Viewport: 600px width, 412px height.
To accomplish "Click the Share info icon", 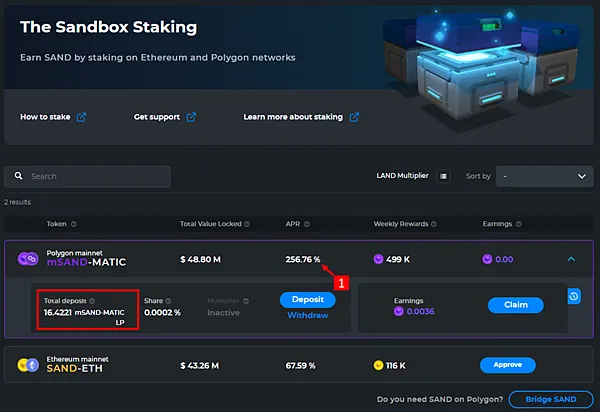I will click(x=168, y=301).
